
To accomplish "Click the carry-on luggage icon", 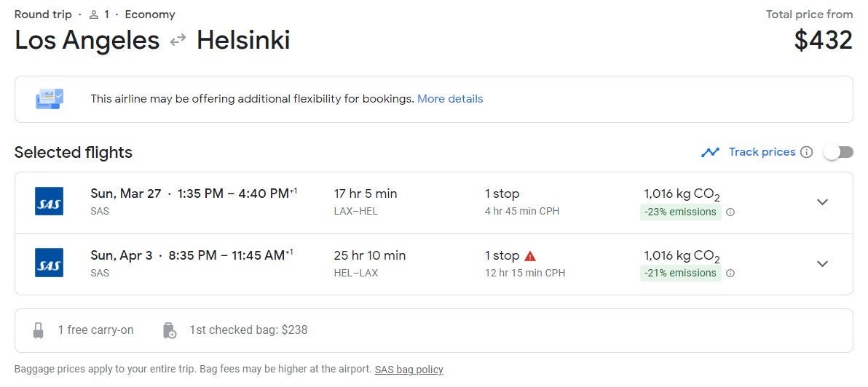I will click(39, 330).
